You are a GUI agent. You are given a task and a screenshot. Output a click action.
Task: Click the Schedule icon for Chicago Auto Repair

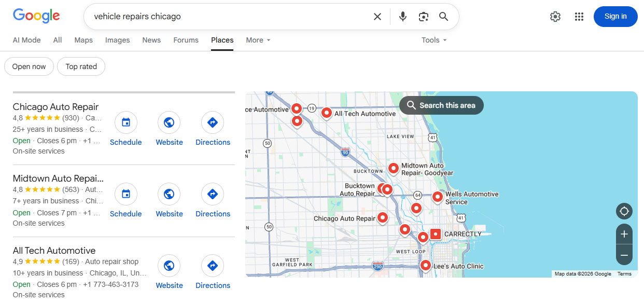pos(125,122)
